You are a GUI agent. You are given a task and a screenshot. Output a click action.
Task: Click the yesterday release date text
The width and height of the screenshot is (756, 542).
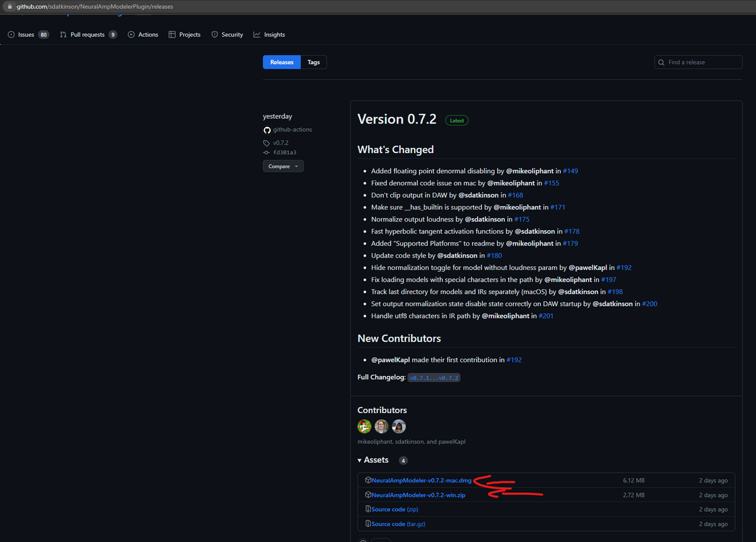[x=278, y=116]
